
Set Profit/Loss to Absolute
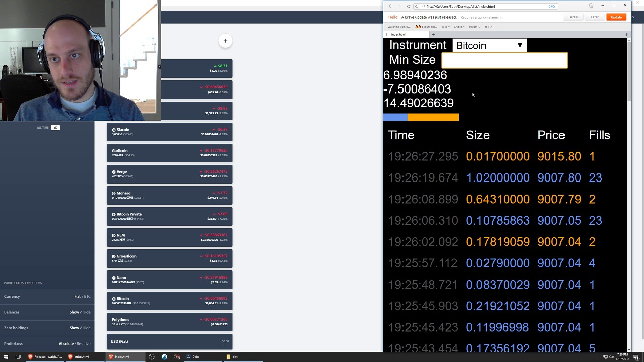tap(66, 344)
